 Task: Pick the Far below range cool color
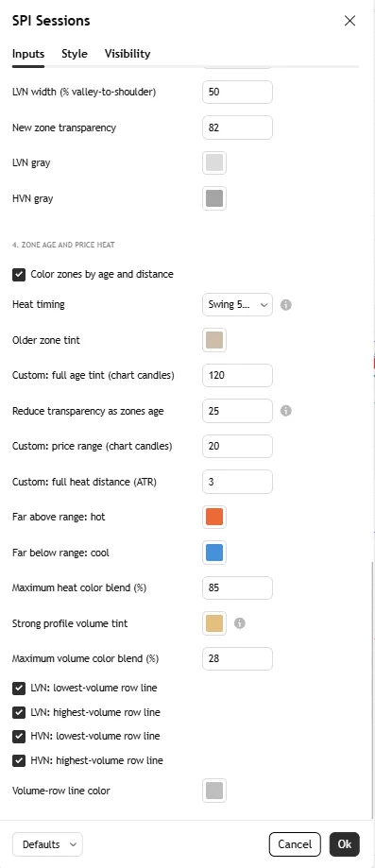(x=214, y=553)
